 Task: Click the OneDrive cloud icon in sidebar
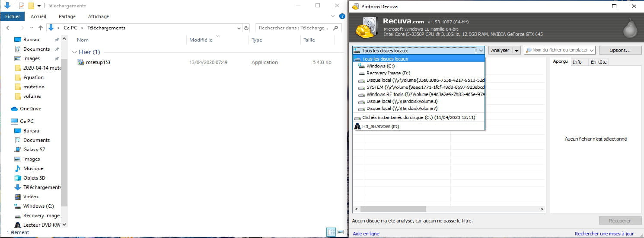point(14,109)
